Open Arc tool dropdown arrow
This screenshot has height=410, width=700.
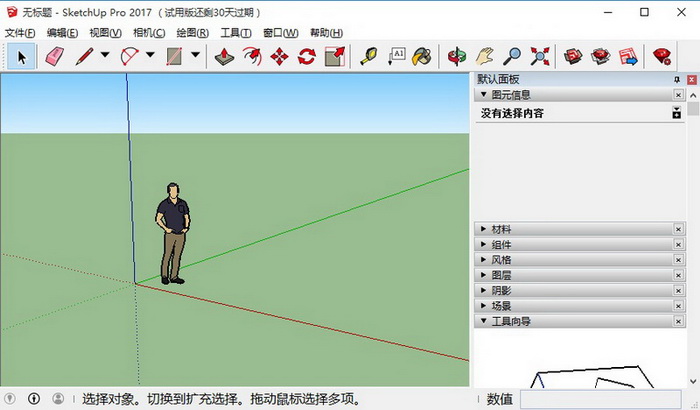tap(150, 55)
